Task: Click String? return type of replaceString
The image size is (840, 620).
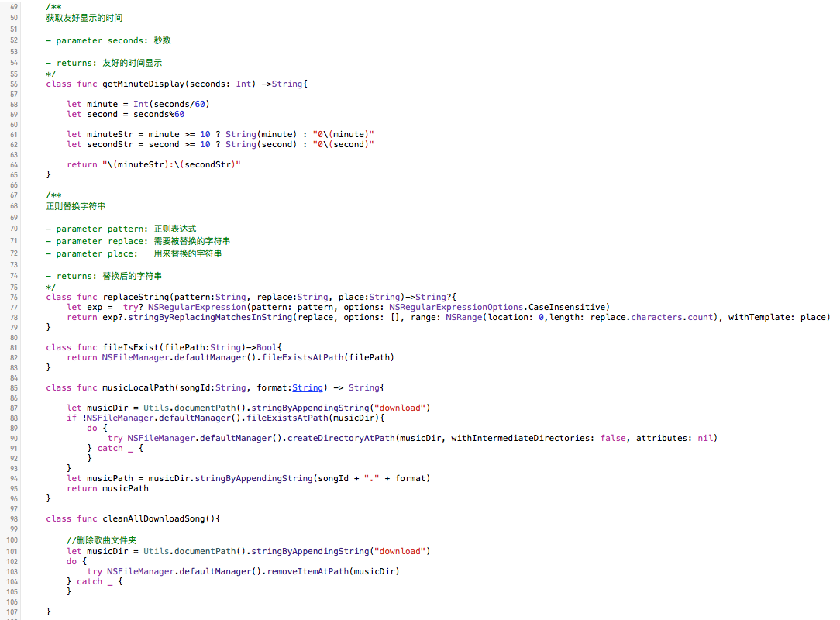Action: pyautogui.click(x=433, y=297)
